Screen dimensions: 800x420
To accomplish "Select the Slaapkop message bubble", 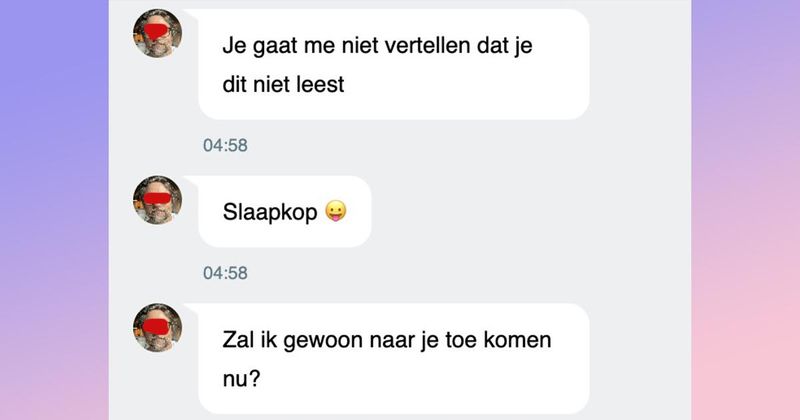I will [x=285, y=211].
